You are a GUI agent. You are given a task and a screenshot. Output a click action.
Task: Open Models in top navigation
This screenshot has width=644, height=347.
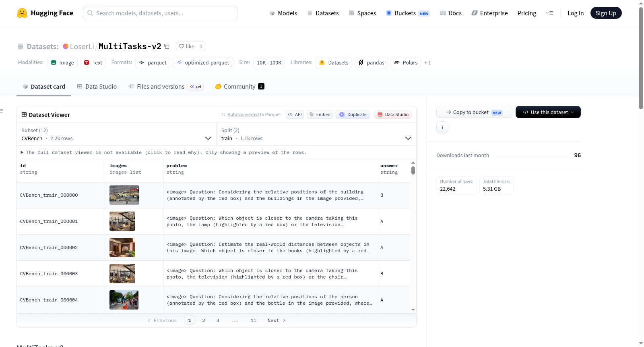click(283, 13)
